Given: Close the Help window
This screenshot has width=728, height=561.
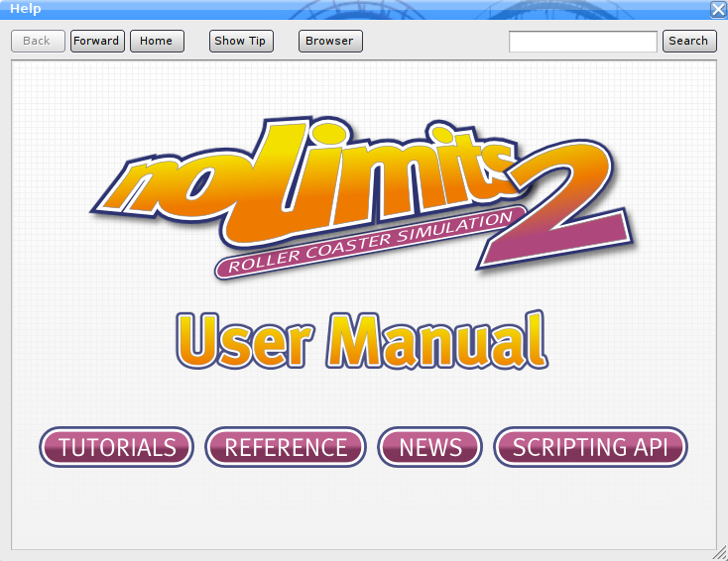Looking at the screenshot, I should tap(718, 9).
